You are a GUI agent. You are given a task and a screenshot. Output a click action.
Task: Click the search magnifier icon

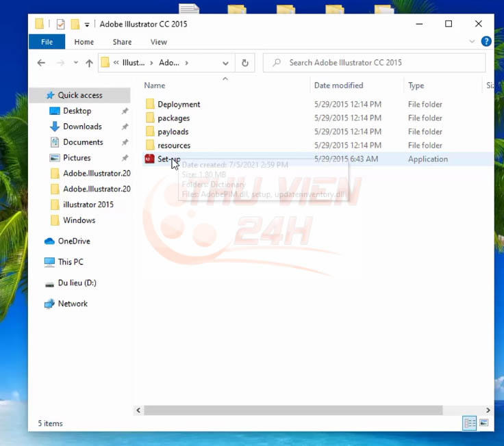[x=277, y=63]
